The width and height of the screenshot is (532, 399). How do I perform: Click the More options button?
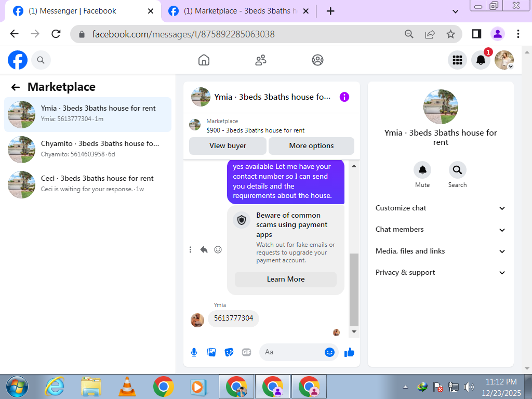[311, 146]
